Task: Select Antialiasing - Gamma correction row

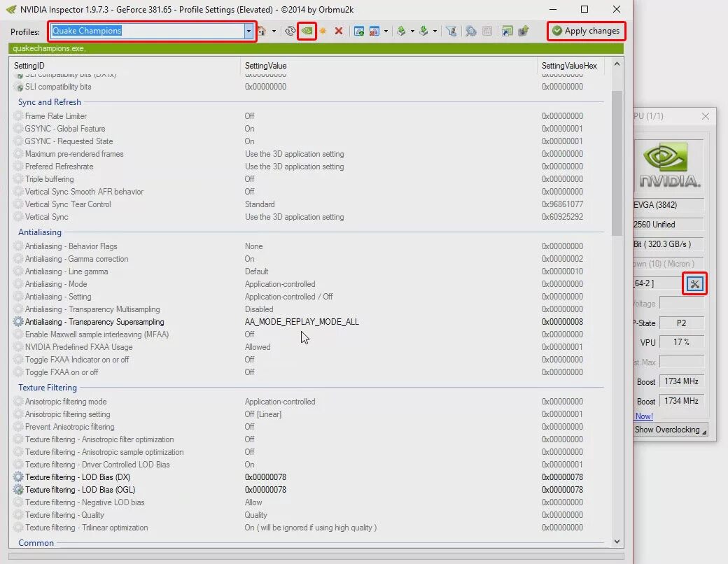Action: pos(307,258)
